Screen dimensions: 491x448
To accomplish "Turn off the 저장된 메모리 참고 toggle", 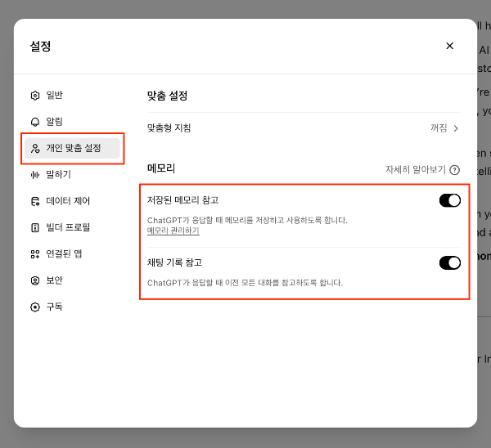I will pos(449,200).
